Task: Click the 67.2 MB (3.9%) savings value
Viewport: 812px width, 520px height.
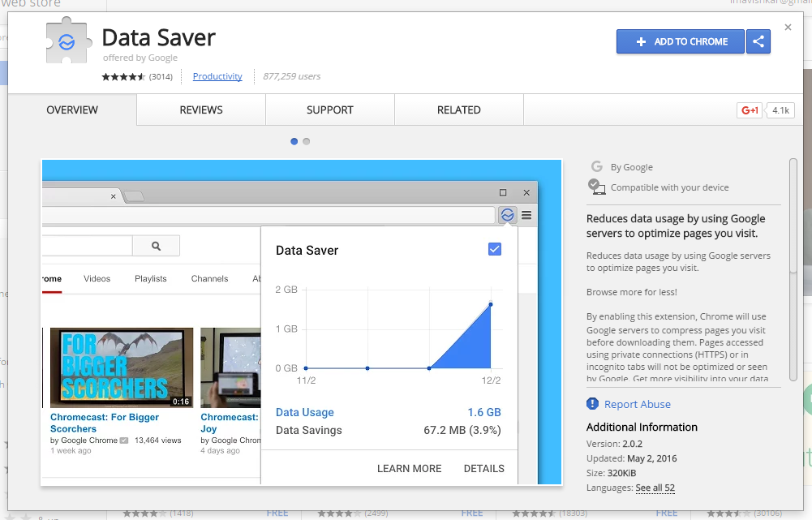Action: (x=462, y=431)
